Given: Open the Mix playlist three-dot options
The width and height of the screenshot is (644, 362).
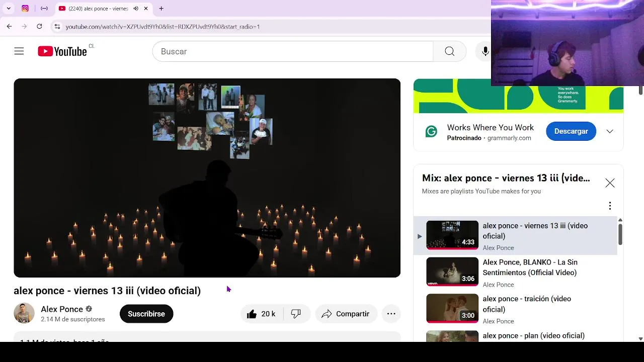Looking at the screenshot, I should click(610, 206).
